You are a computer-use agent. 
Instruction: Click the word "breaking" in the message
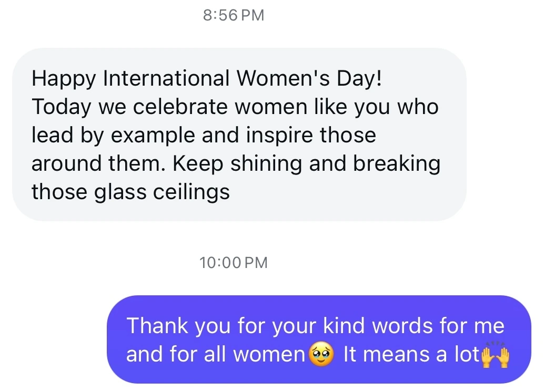[396, 163]
